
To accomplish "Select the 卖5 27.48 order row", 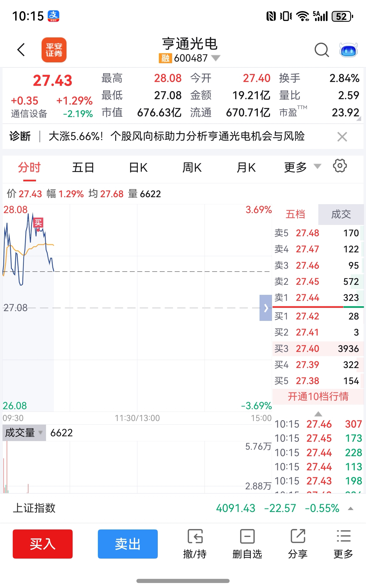I will [x=318, y=233].
